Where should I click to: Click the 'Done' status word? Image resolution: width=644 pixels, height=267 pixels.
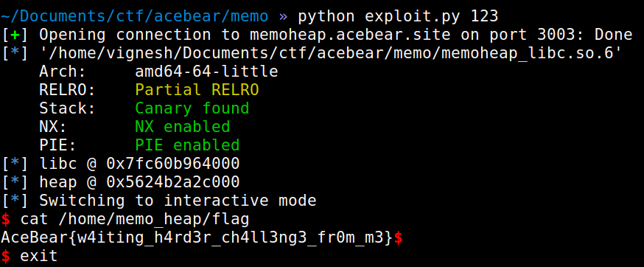click(x=614, y=35)
